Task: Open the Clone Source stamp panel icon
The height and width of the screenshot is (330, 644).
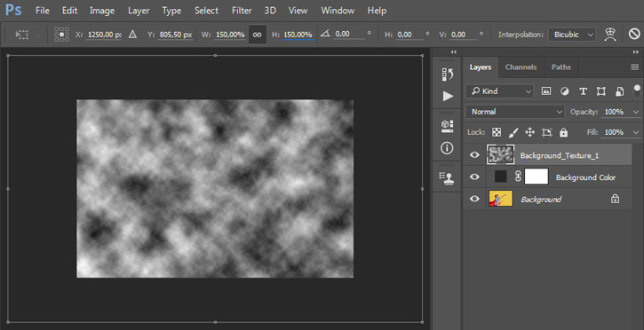Action: click(448, 177)
